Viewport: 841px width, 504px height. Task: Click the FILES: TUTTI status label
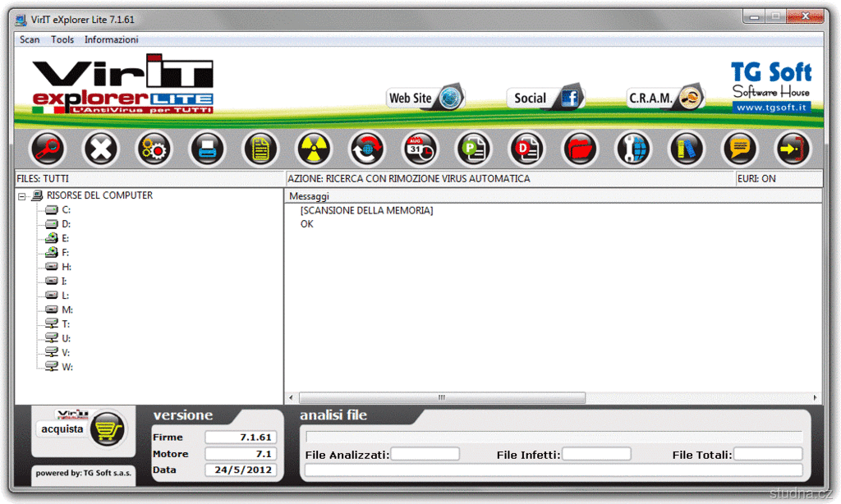click(x=43, y=179)
